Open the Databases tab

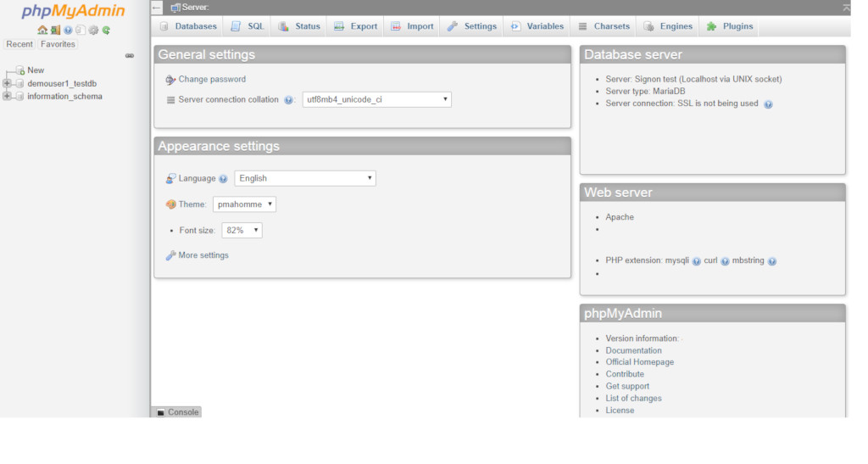point(188,26)
